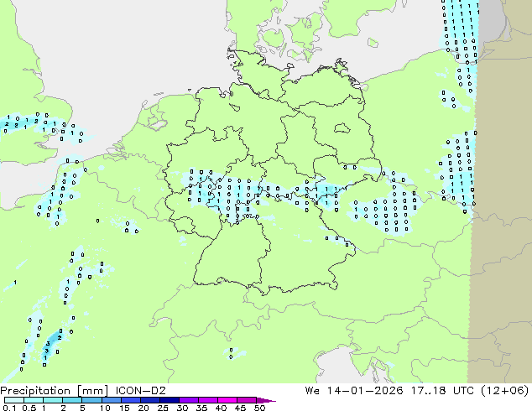The image size is (532, 411).
Task: Click the 20–25 mm legend color swatch
Action: 149,400
